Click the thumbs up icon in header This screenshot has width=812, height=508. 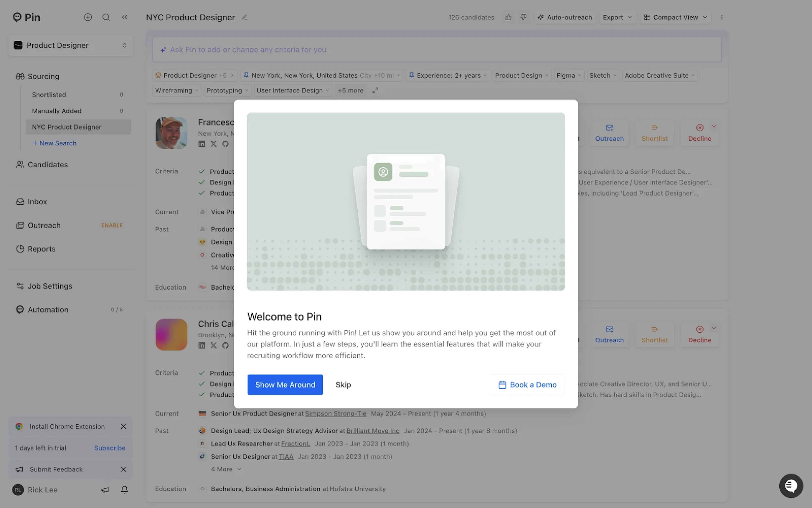(x=508, y=17)
